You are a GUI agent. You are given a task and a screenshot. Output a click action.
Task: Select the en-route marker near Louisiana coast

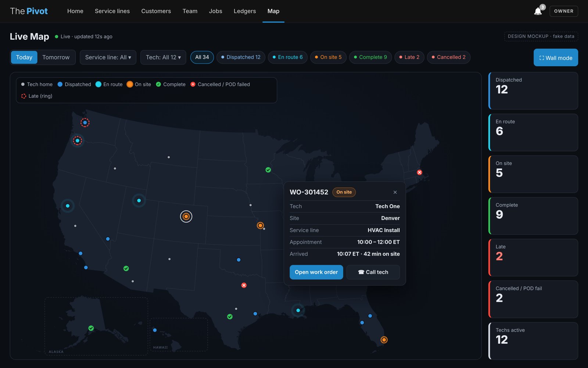coord(298,310)
